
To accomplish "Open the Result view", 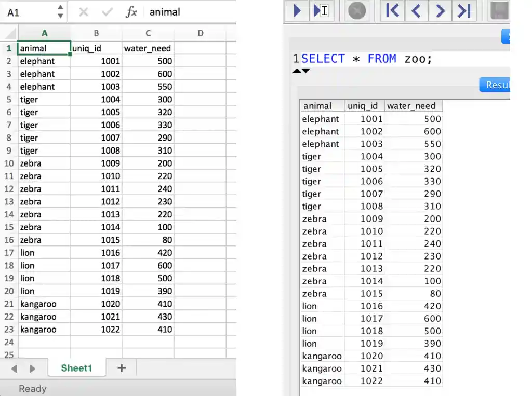I will click(x=495, y=85).
